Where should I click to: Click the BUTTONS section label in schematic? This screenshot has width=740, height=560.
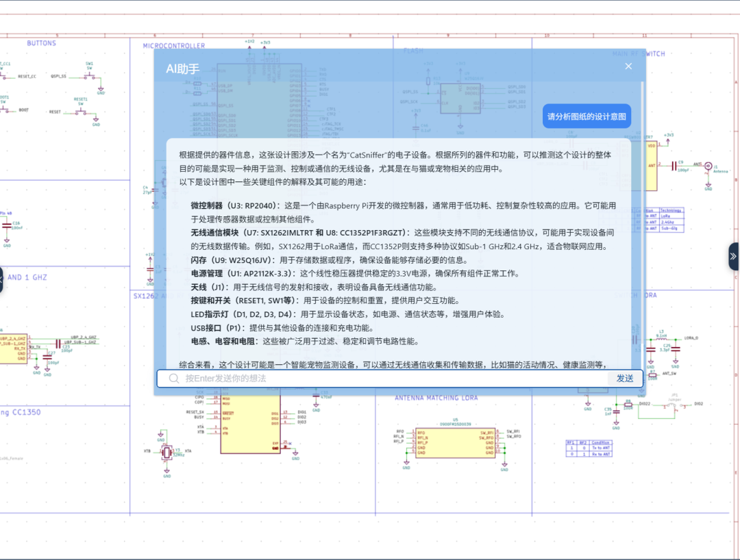42,43
